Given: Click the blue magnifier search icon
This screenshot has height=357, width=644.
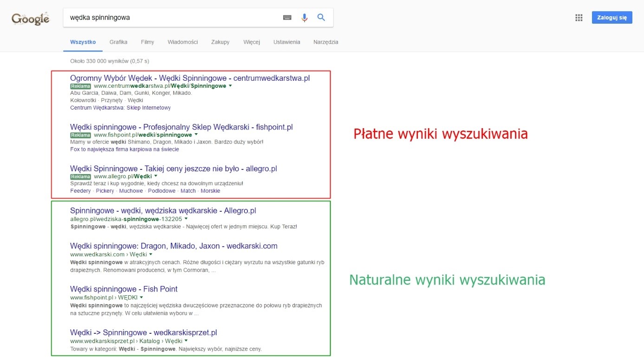Looking at the screenshot, I should pyautogui.click(x=321, y=18).
